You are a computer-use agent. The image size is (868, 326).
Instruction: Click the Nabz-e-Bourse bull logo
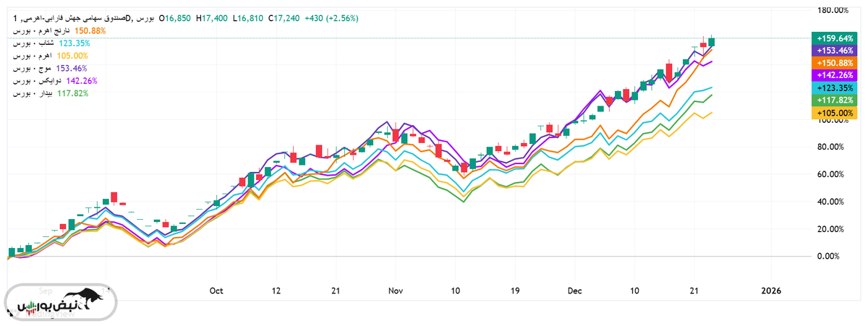61,302
